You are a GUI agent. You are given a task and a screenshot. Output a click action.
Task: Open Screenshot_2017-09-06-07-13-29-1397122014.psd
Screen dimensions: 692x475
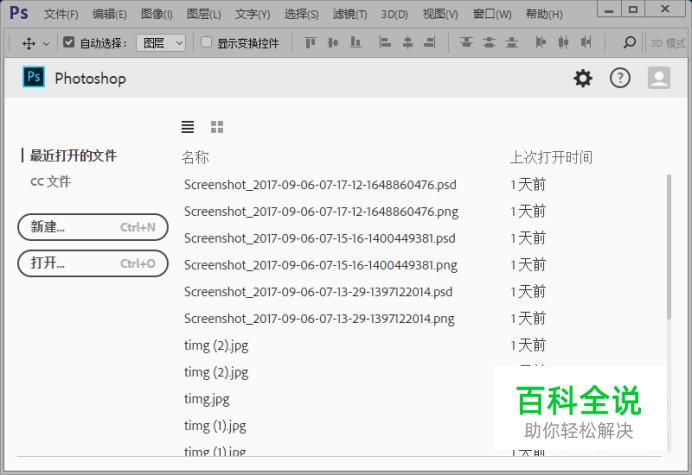click(318, 292)
